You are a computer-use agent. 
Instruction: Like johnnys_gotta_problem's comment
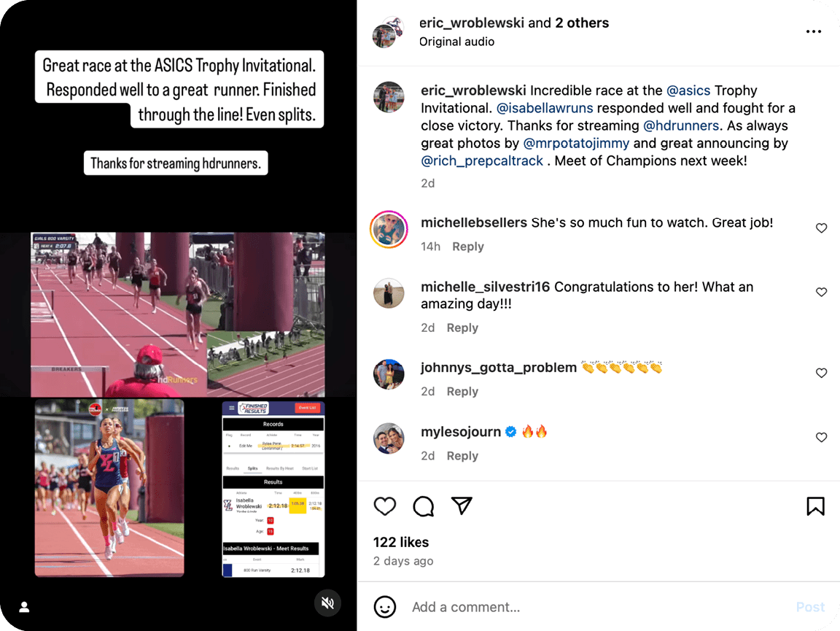[821, 373]
